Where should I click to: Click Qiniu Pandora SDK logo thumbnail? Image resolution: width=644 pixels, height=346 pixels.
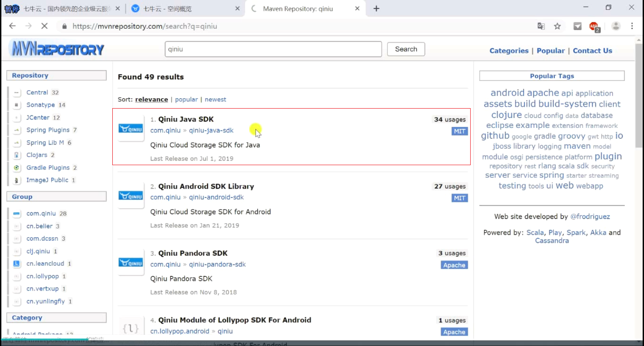(x=131, y=263)
